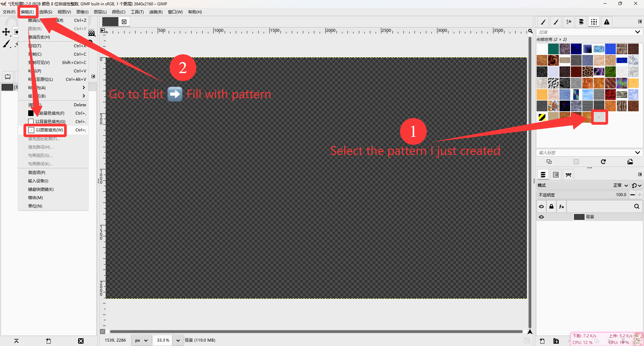
Task: Open 首选项(P) preferences
Action: tap(53, 172)
